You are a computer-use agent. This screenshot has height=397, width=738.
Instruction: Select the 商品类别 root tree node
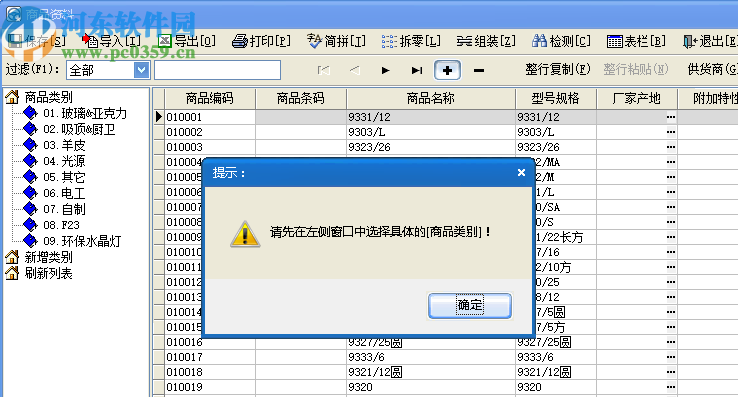point(48,97)
